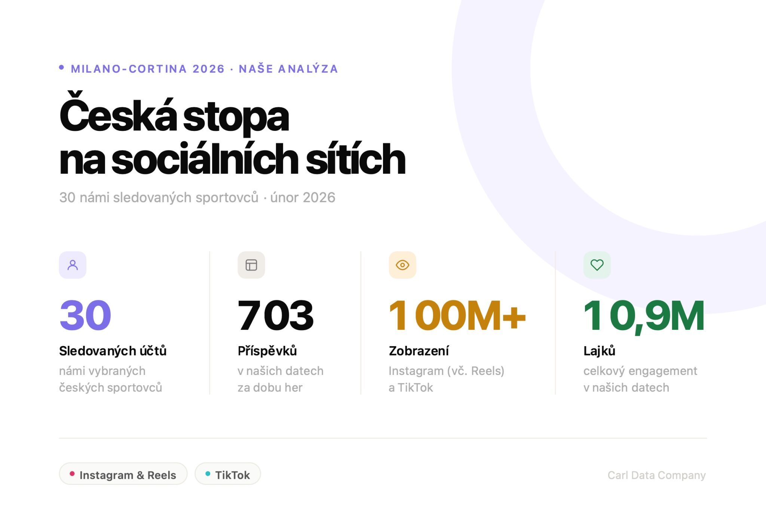Screen dimensions: 766x532
Task: Click the teal dot in TikTok chip
Action: [x=208, y=474]
